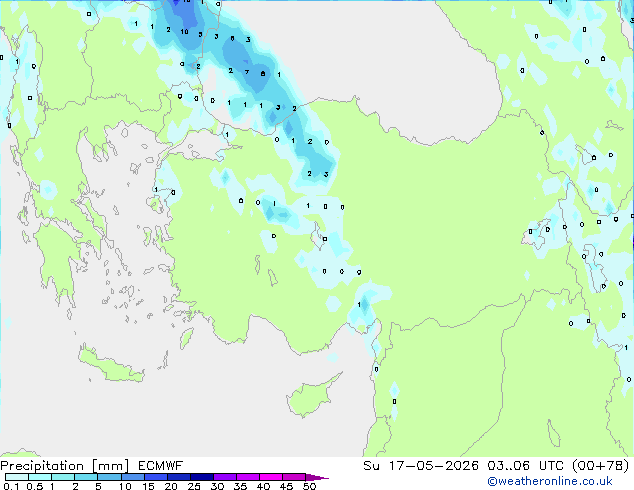
Task: Click the '50' legend scale label
Action: click(309, 486)
